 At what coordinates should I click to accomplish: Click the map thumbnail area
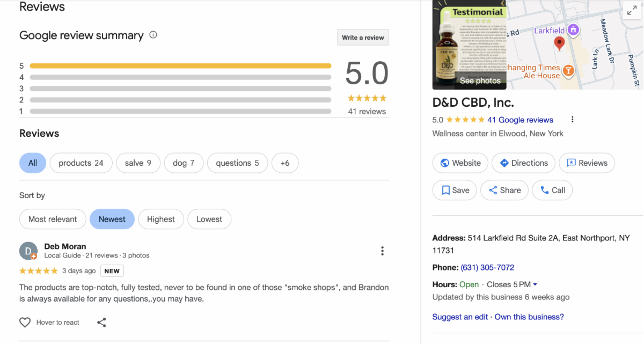(x=575, y=45)
